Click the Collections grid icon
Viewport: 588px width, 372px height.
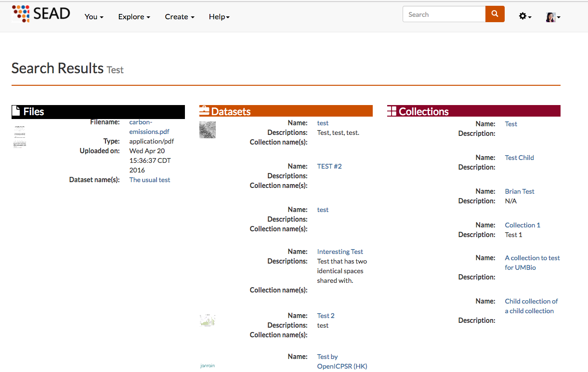392,111
